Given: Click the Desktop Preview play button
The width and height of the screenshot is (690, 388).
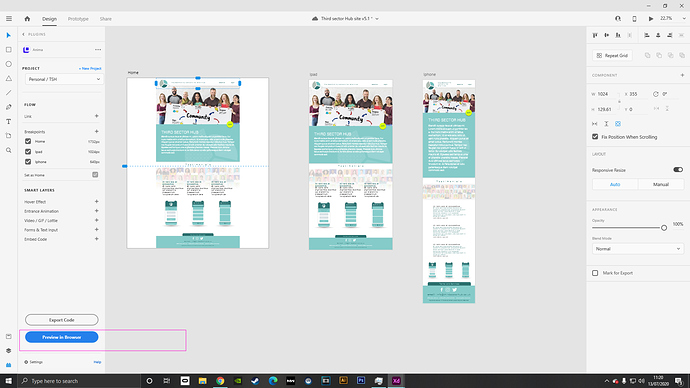Looking at the screenshot, I should click(x=651, y=18).
